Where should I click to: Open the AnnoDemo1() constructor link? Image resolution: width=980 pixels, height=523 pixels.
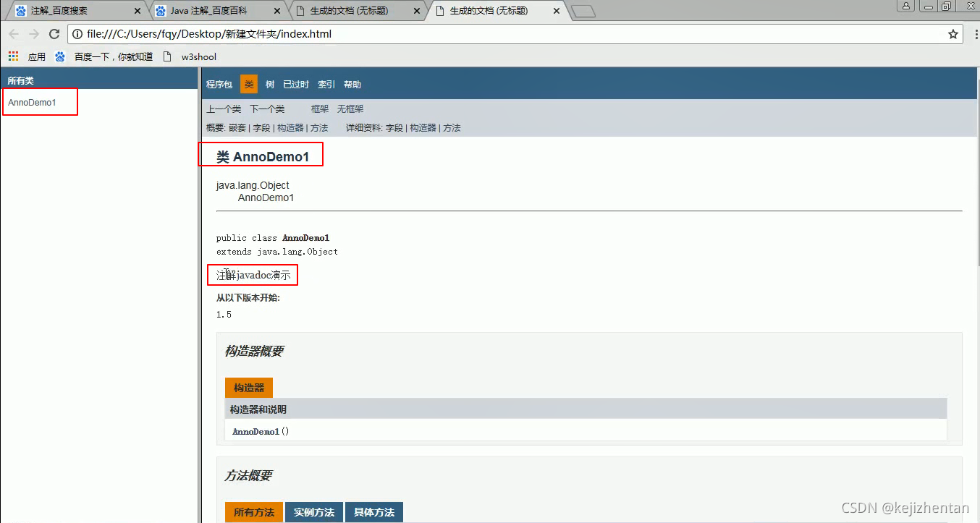tap(256, 431)
